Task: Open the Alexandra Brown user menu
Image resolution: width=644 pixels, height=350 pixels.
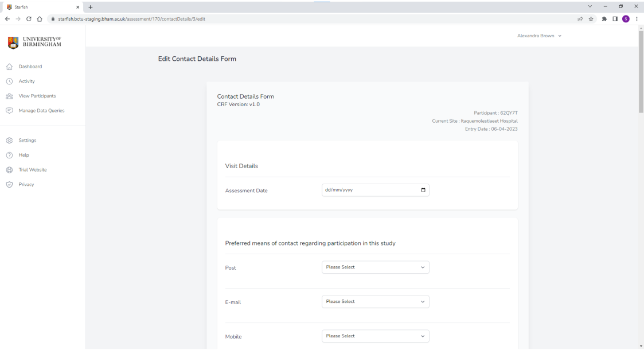Action: click(539, 36)
